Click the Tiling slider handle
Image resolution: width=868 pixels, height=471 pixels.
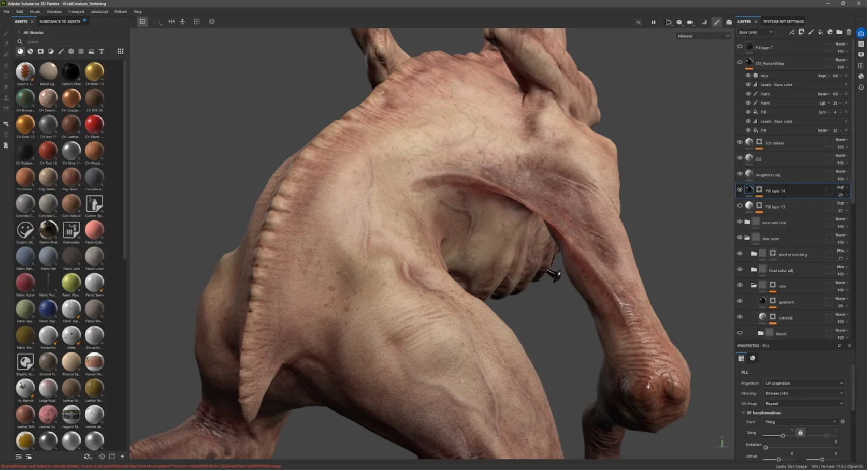pyautogui.click(x=783, y=436)
